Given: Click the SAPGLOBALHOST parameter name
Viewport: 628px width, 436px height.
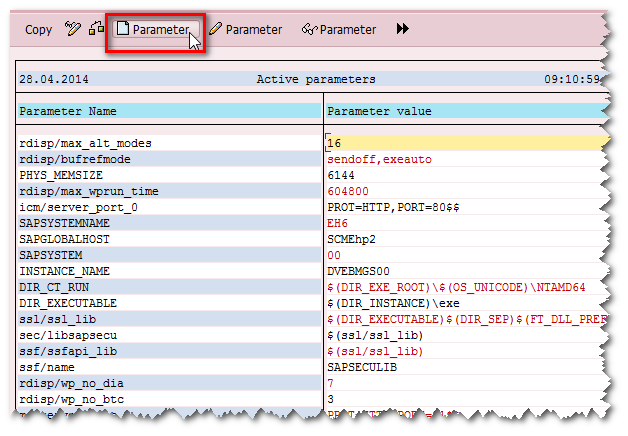Looking at the screenshot, I should (65, 239).
